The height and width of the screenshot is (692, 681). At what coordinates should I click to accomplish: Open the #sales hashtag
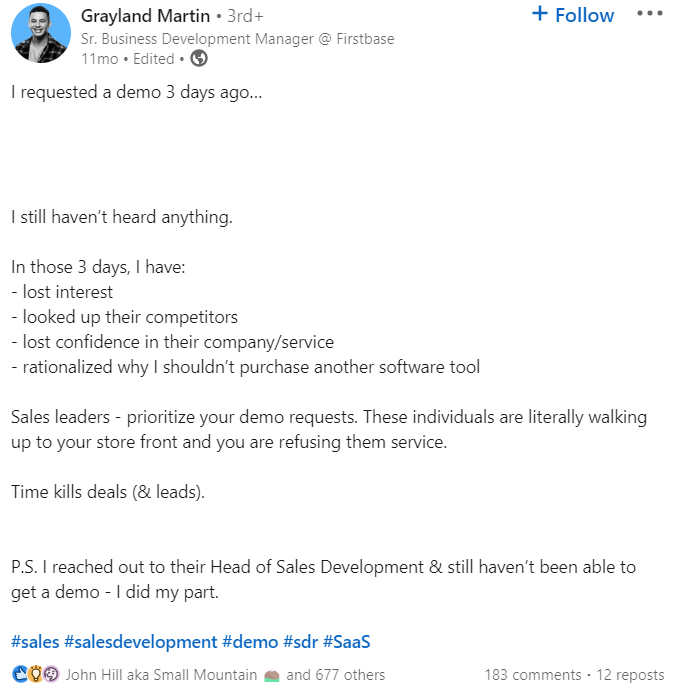click(x=35, y=642)
